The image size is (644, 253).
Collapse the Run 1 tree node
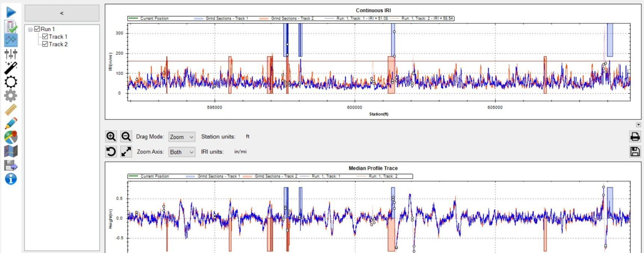(30, 29)
